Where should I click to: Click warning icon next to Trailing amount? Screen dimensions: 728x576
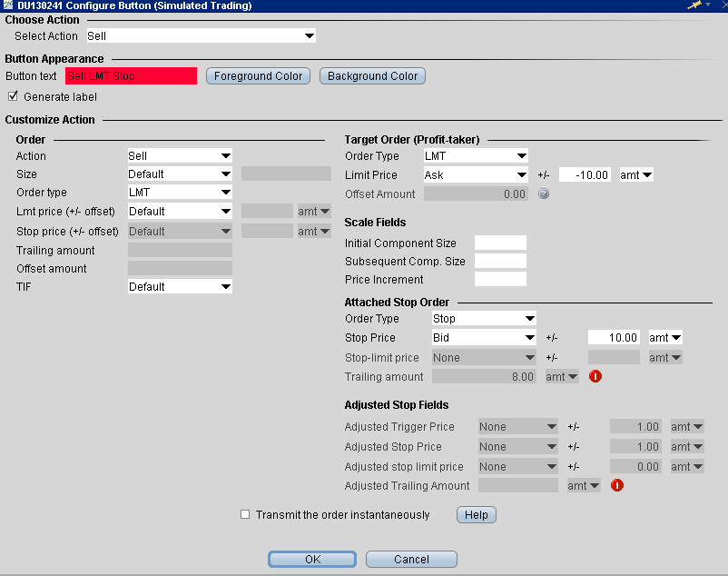595,376
